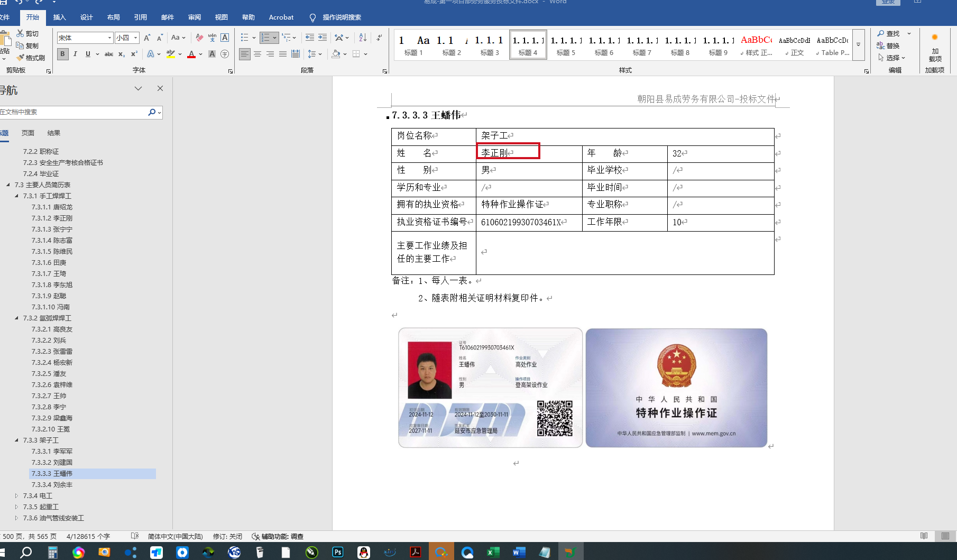Toggle strikethrough formatting
957x560 pixels.
[109, 54]
